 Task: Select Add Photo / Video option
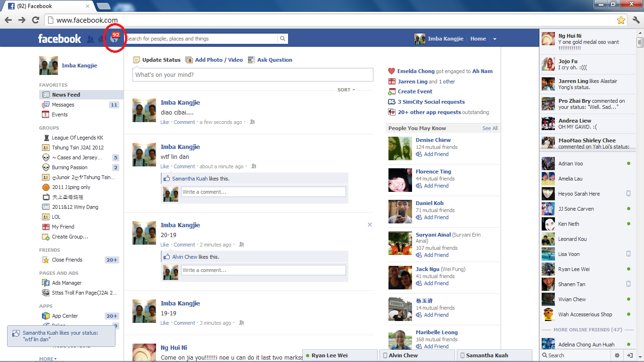214,60
